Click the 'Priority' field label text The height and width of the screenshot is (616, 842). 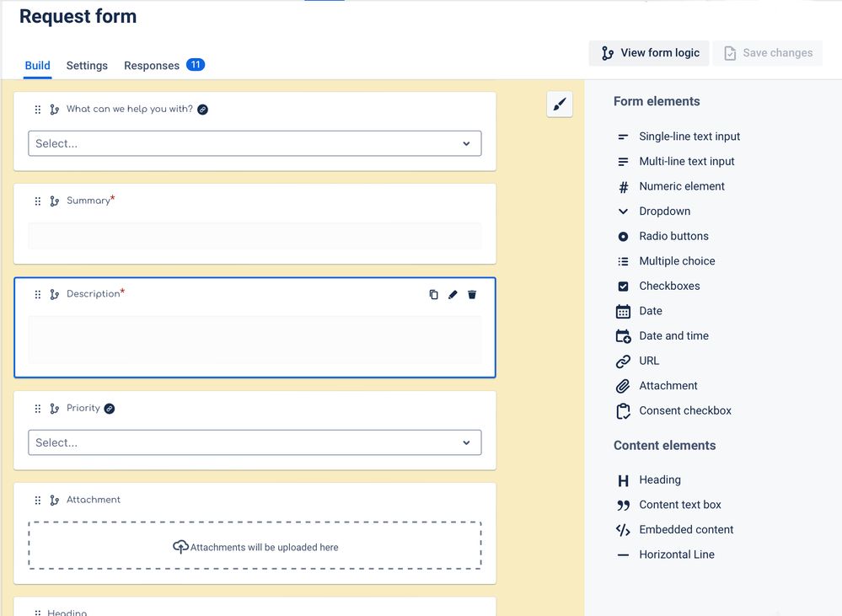point(83,408)
